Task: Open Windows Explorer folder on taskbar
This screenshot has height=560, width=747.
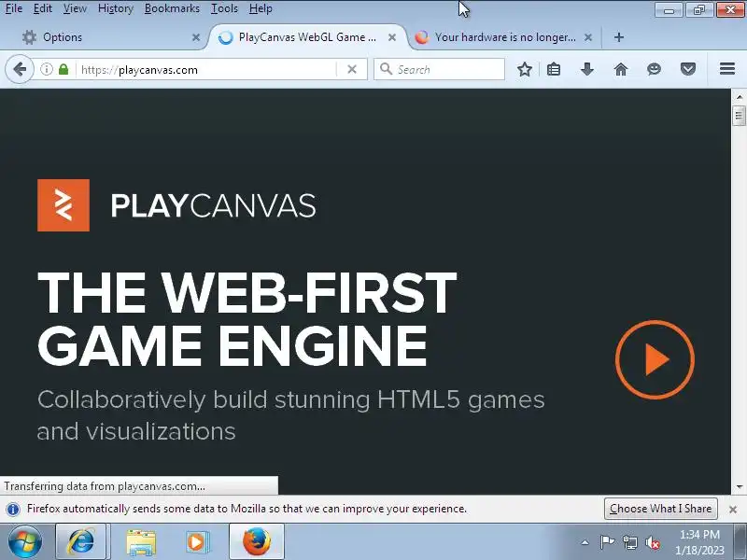Action: (x=141, y=542)
